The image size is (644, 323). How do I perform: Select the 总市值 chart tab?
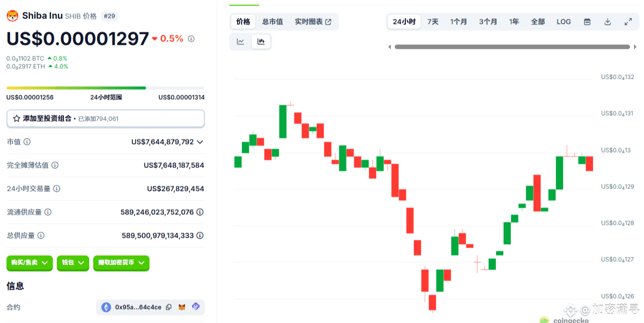273,21
